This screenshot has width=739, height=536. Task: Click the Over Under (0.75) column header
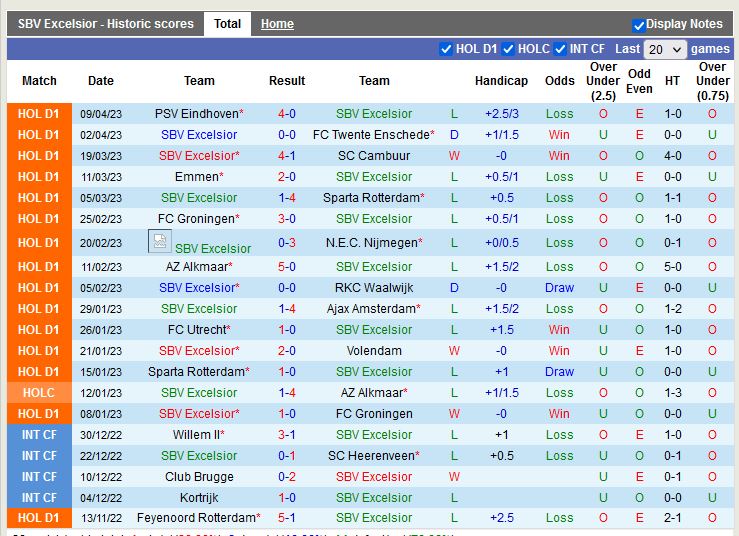712,81
